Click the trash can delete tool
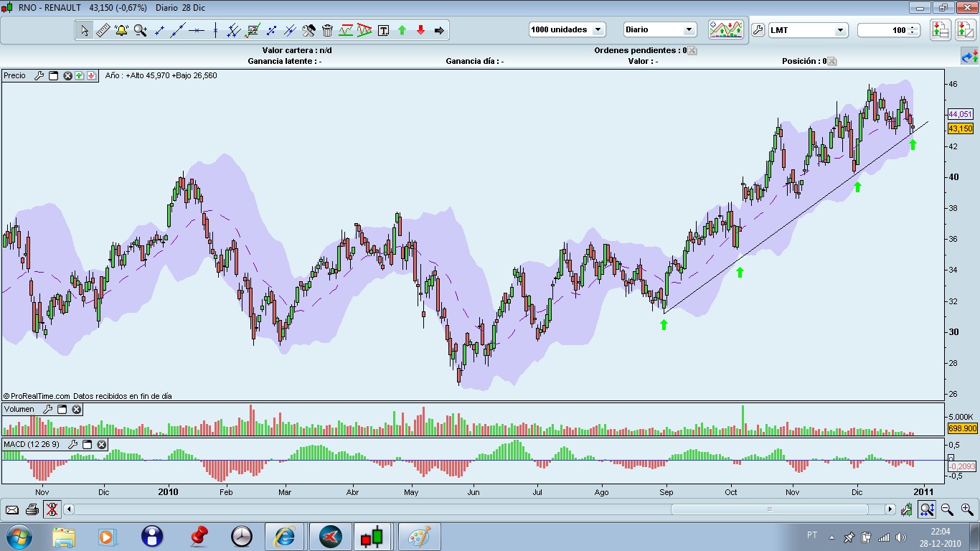 [327, 30]
